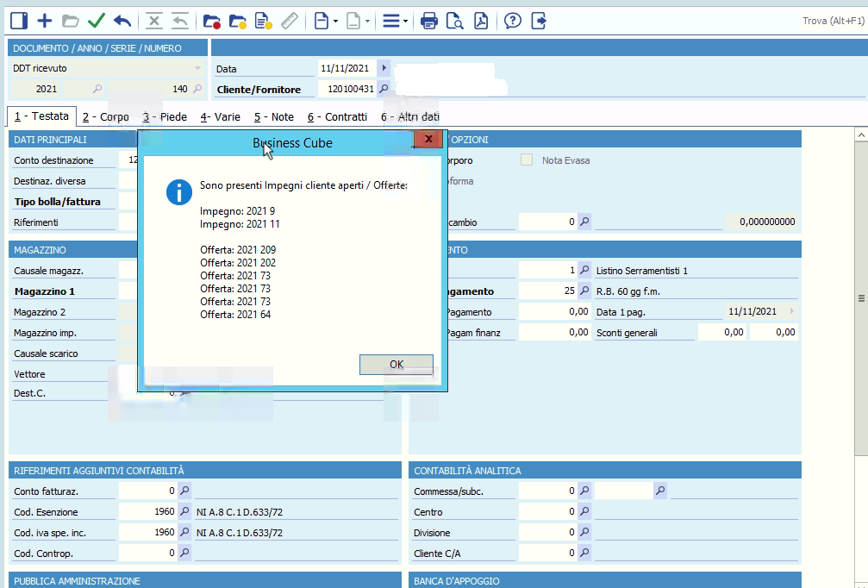Click the gray ruler icon
The image size is (868, 588).
[x=290, y=22]
